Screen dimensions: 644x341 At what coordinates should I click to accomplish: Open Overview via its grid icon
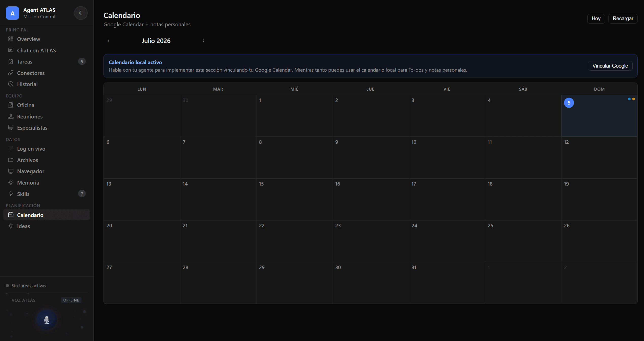pos(11,39)
